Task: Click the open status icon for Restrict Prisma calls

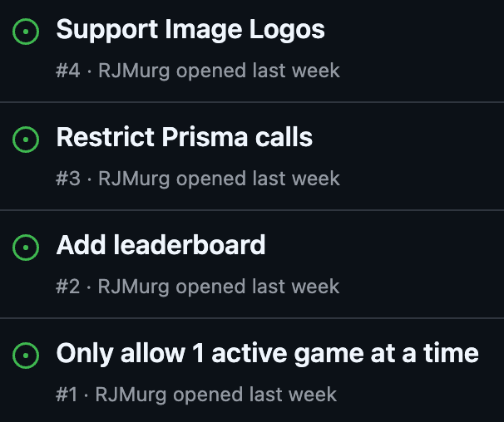Action: point(27,140)
